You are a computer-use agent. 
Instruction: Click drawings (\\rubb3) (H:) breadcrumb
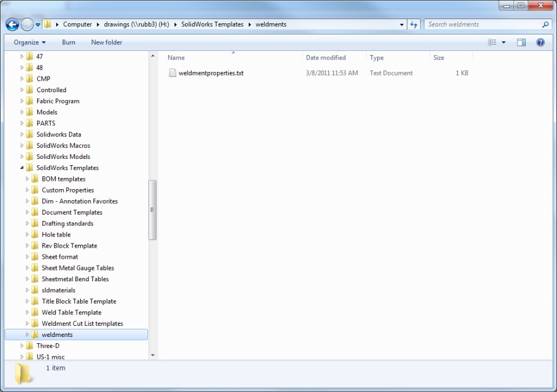(136, 24)
